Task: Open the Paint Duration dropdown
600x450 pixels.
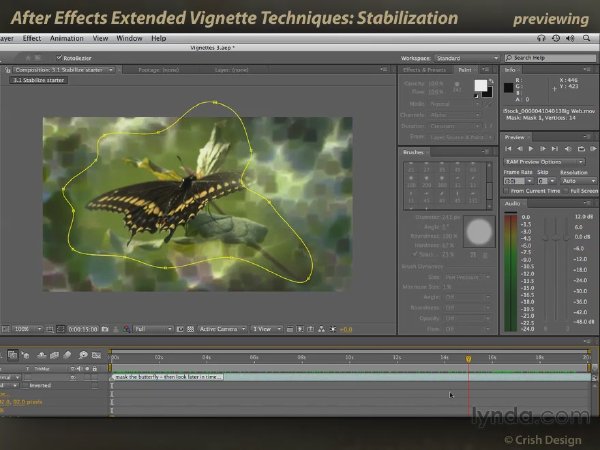Action: (x=454, y=126)
